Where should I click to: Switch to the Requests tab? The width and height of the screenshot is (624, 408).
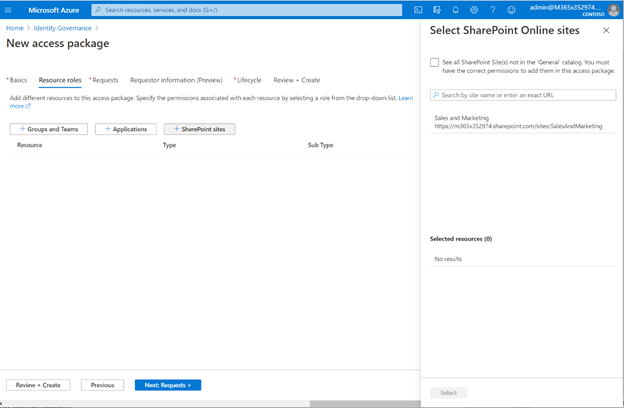104,80
